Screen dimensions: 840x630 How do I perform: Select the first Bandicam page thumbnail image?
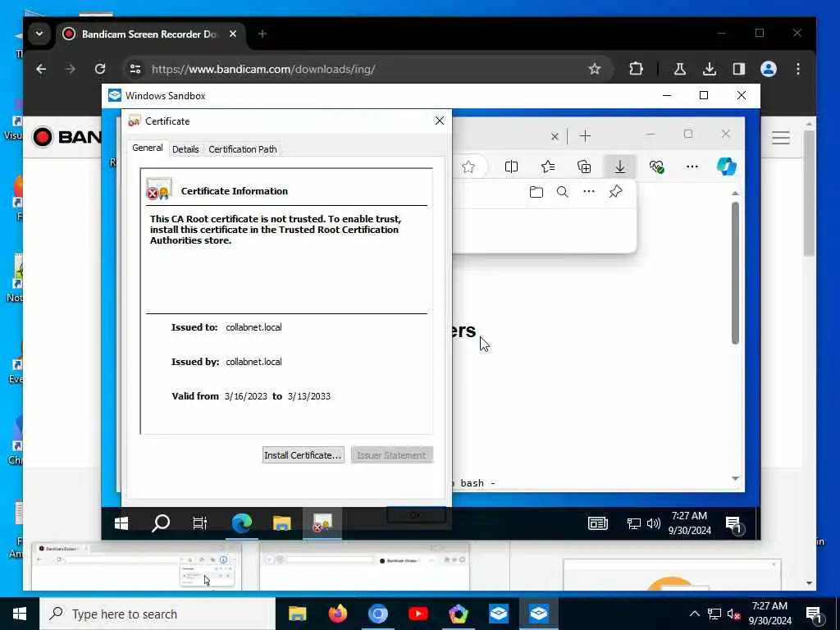[x=137, y=567]
